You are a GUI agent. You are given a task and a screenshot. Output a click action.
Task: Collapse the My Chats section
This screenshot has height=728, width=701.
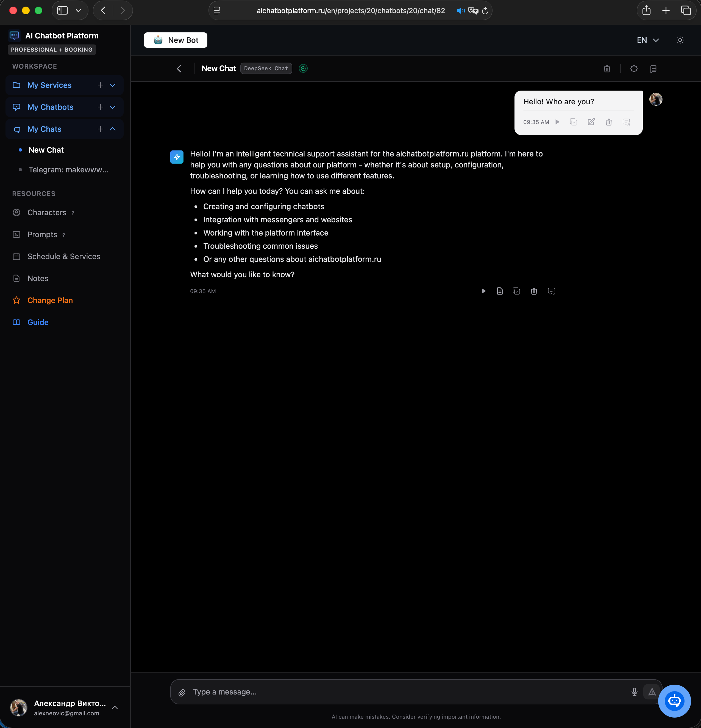113,129
